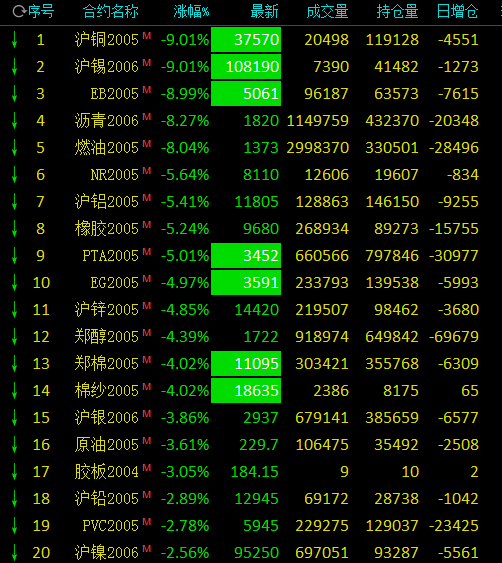Click the green down arrow in row 19
This screenshot has height=563, width=502.
[x=14, y=526]
